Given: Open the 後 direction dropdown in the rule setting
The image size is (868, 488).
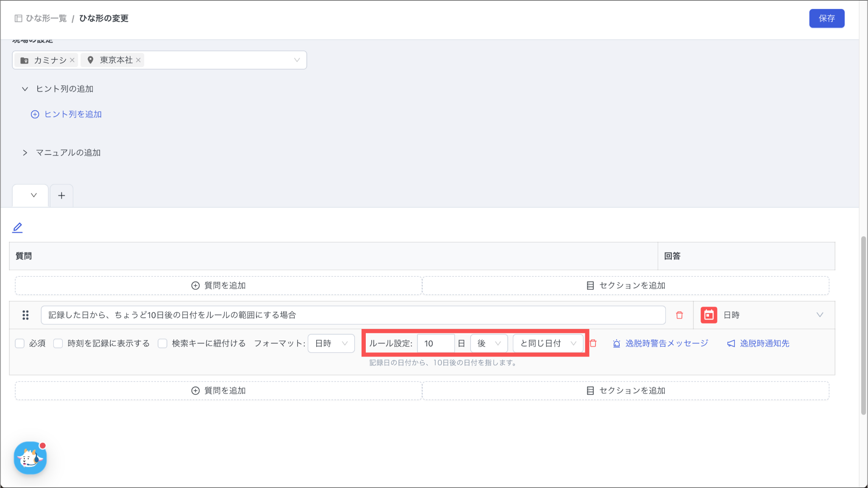Looking at the screenshot, I should [489, 343].
